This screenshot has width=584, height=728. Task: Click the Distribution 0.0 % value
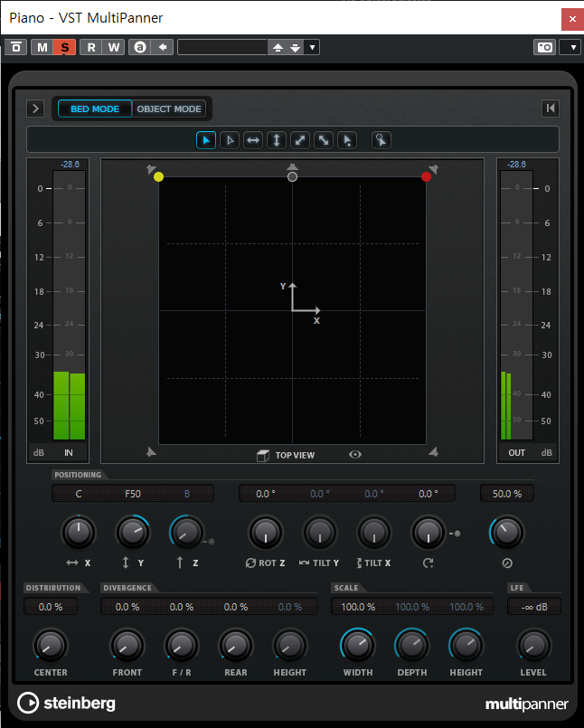point(50,607)
